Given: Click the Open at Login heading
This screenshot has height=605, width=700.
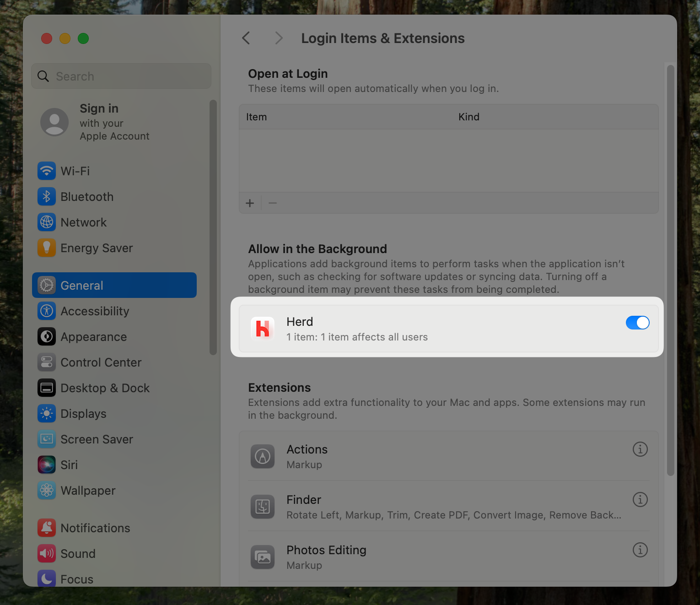Looking at the screenshot, I should click(x=288, y=74).
